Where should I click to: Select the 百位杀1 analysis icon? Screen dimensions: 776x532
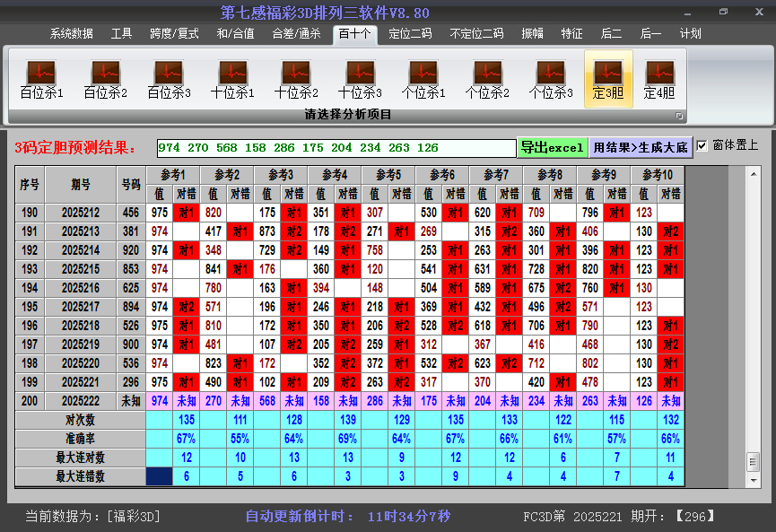(41, 79)
